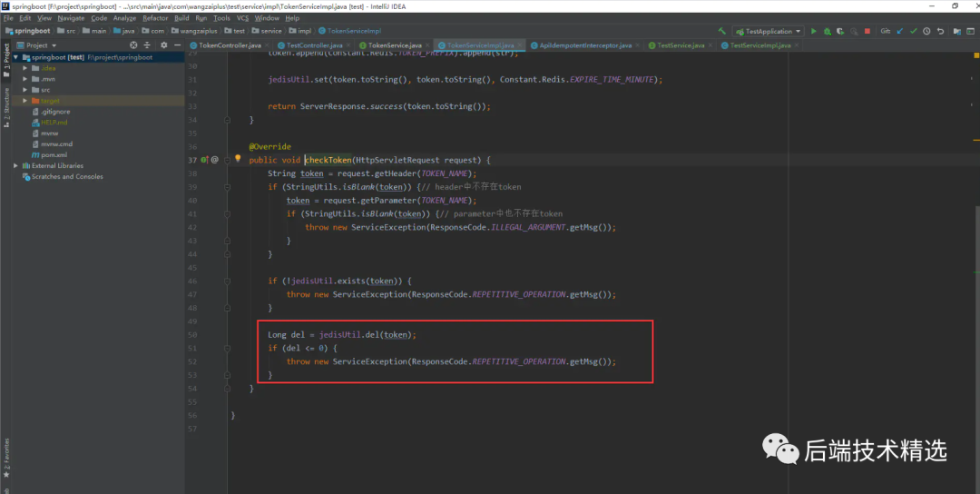The width and height of the screenshot is (980, 494).
Task: Toggle code fold at line 51 if statement
Action: pos(227,348)
